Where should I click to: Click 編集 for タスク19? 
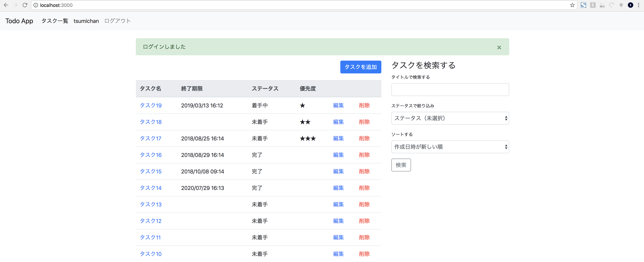click(338, 105)
